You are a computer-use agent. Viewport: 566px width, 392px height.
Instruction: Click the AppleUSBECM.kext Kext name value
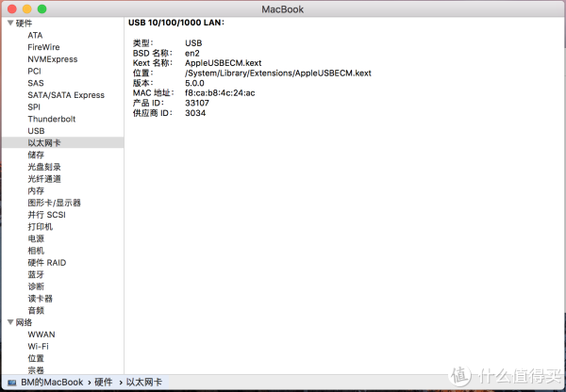tap(223, 63)
